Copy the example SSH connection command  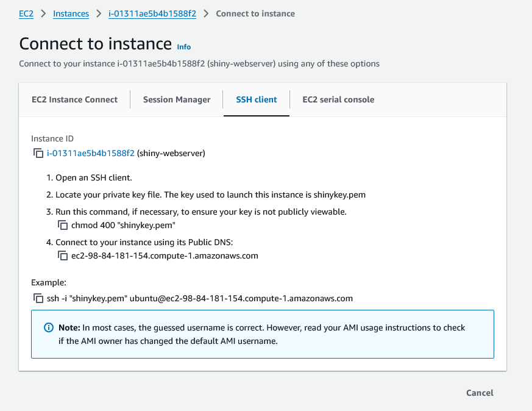(39, 298)
